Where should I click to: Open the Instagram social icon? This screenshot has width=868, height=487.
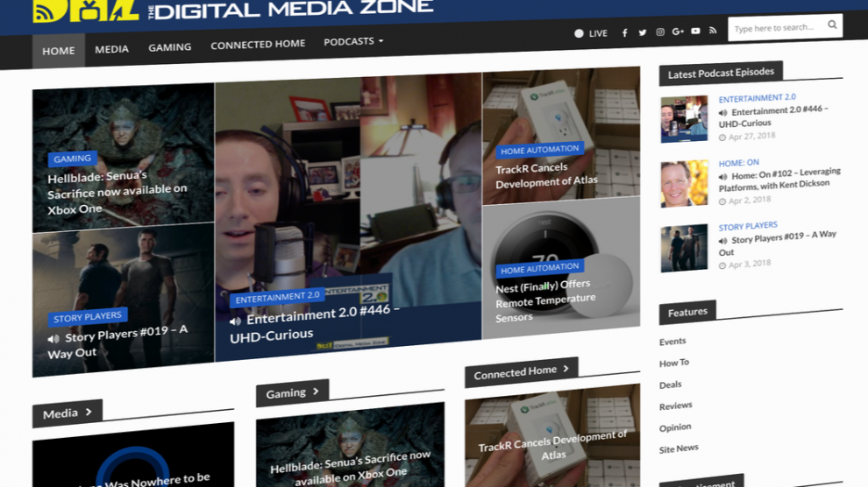tap(660, 32)
